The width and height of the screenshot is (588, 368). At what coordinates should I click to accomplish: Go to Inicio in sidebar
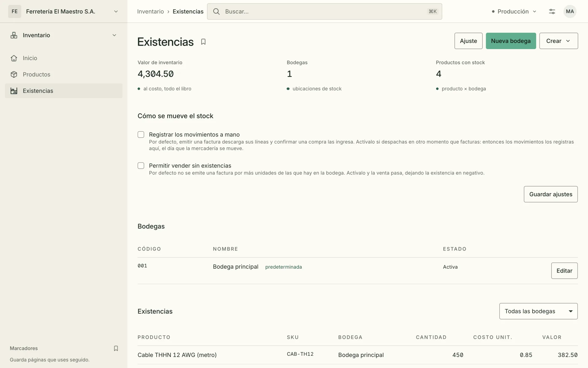point(64,58)
